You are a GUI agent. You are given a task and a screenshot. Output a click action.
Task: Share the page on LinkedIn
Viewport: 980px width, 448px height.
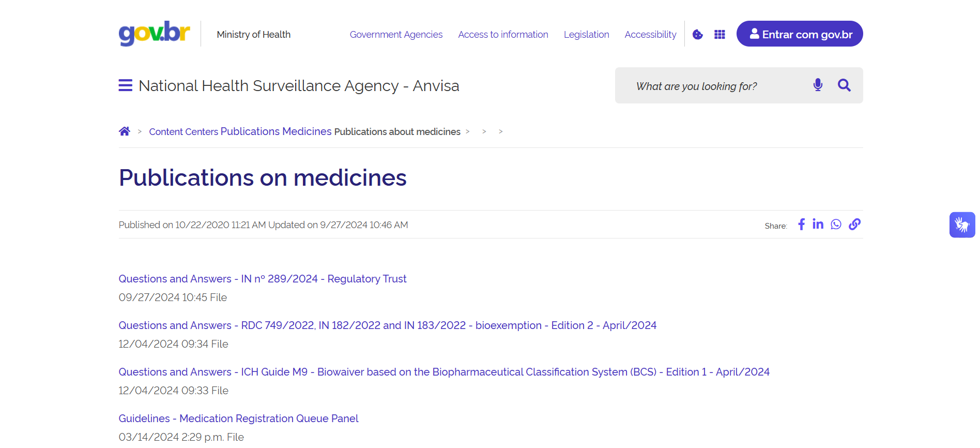(x=818, y=225)
